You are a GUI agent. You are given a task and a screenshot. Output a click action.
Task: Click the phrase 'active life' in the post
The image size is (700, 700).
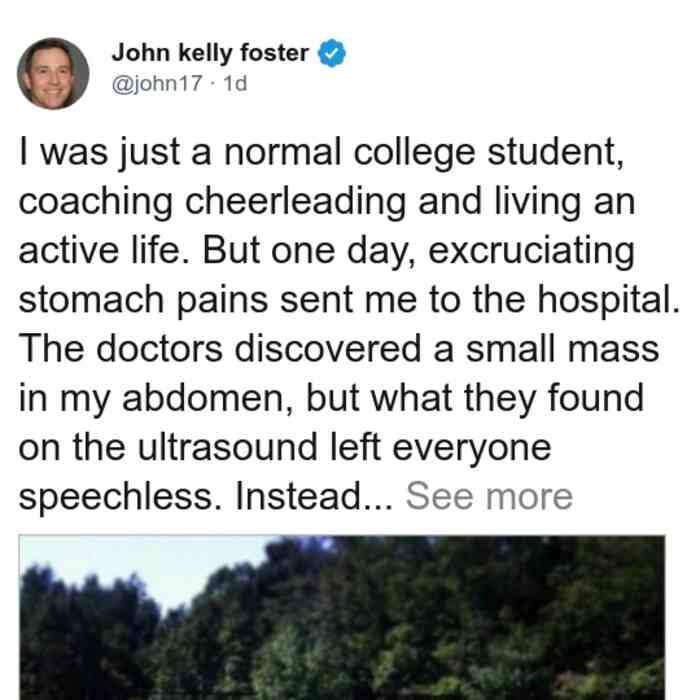(x=104, y=251)
